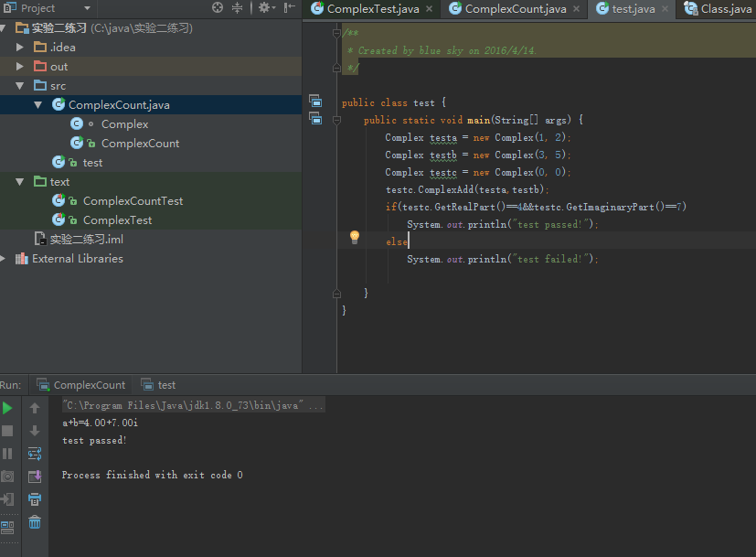Toggle scroll to end in console
Viewport: 756px width, 557px height.
pyautogui.click(x=35, y=477)
